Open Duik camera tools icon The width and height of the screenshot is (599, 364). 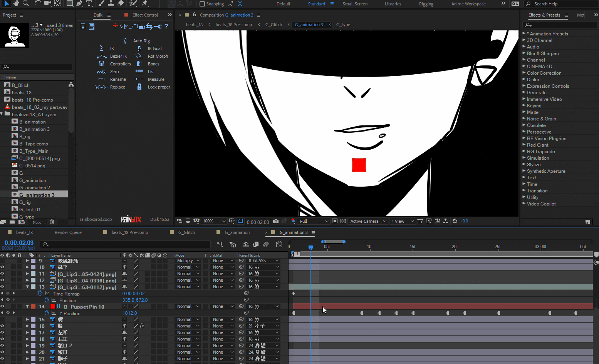[141, 27]
